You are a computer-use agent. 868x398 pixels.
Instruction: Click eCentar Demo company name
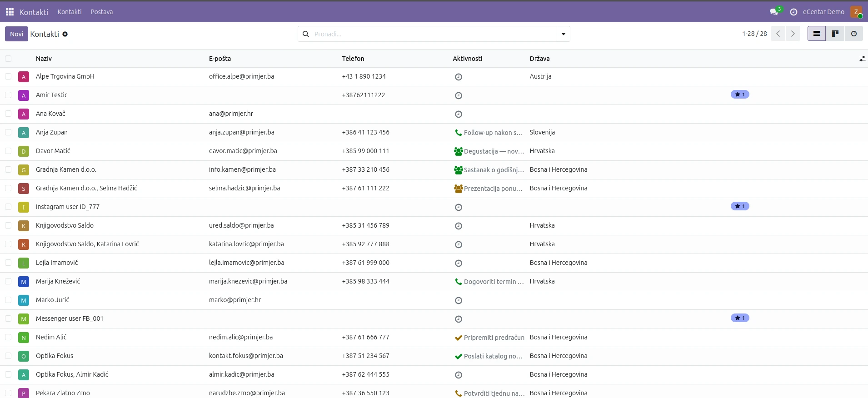[x=823, y=12]
